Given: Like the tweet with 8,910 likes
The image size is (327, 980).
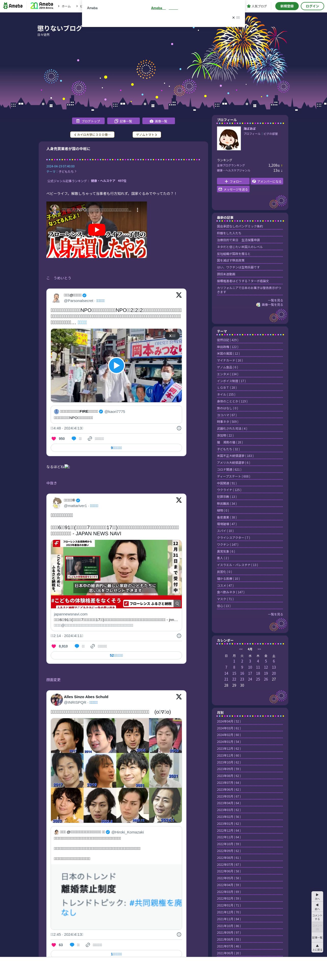Looking at the screenshot, I should (x=53, y=646).
